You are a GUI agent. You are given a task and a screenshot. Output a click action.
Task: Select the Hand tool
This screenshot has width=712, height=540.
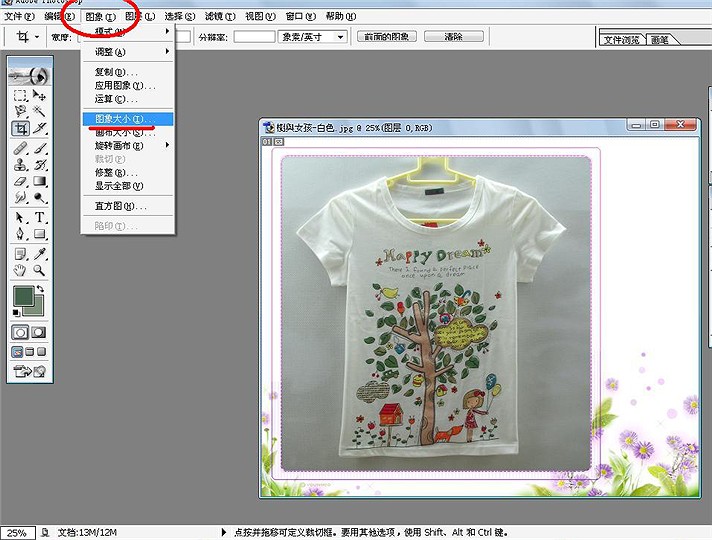pos(20,271)
